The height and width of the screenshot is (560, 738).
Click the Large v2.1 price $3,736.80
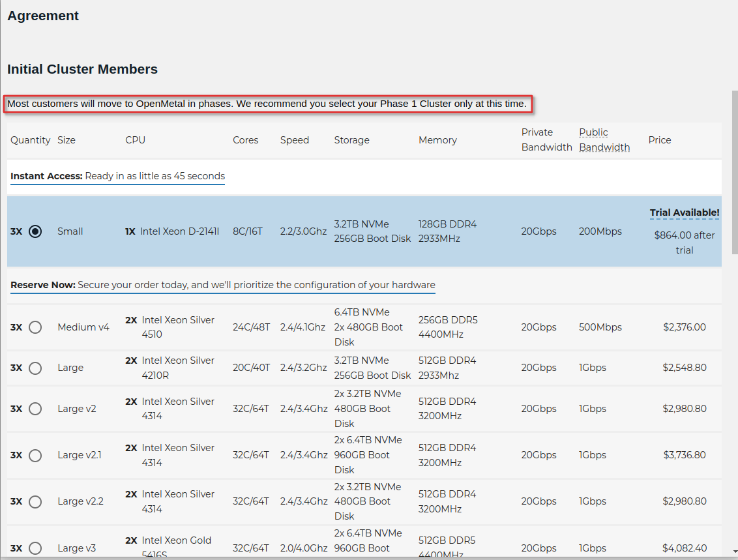[x=684, y=455]
